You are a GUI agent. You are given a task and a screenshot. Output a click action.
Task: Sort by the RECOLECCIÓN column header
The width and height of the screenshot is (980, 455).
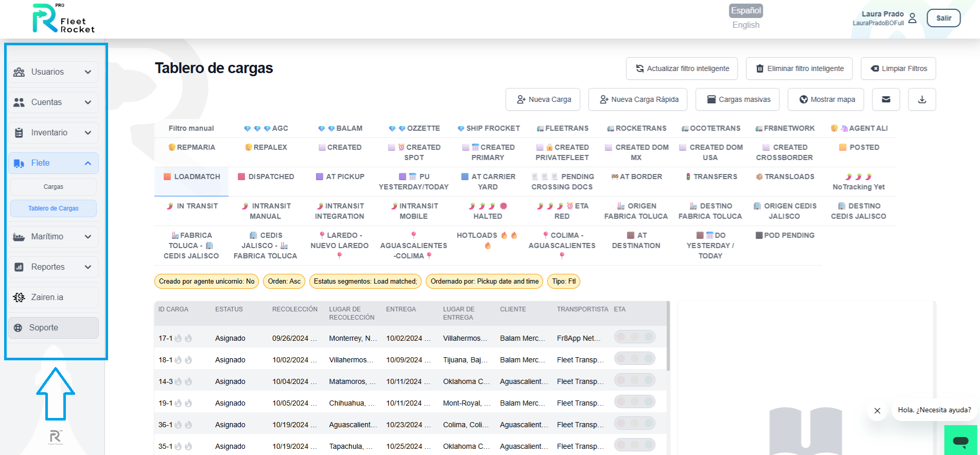[295, 309]
